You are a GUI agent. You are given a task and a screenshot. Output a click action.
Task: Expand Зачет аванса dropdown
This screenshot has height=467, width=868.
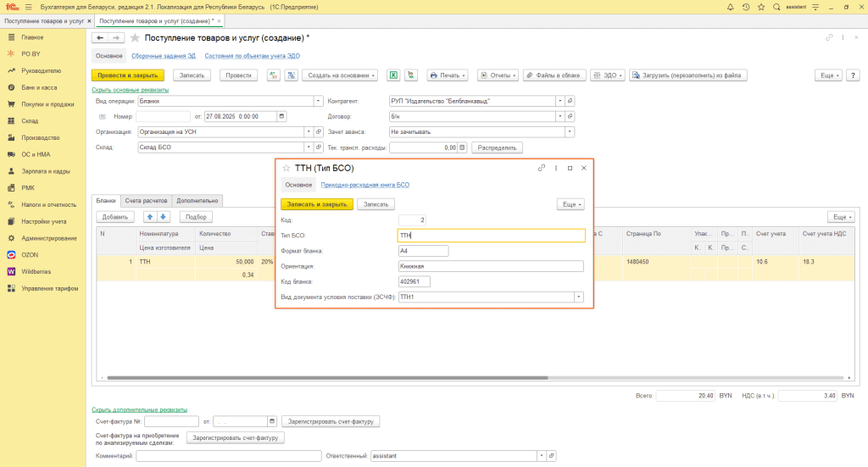pos(569,131)
